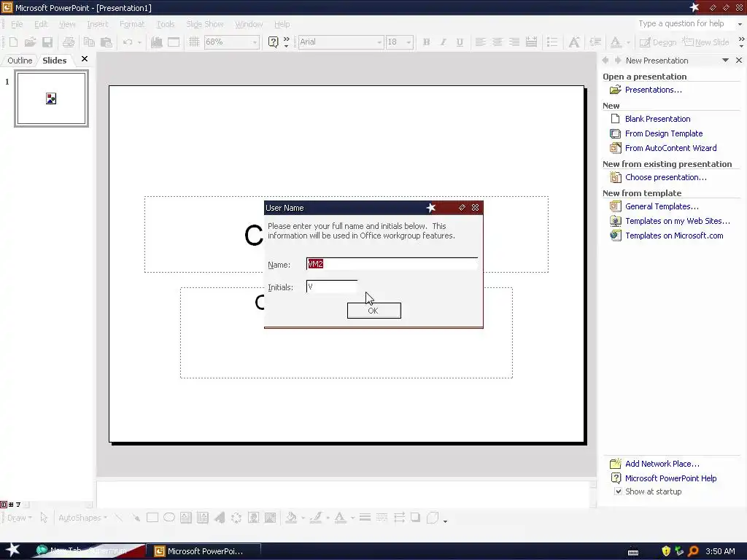Click the PowerPoint taskbar button
747x560 pixels.
(x=204, y=551)
